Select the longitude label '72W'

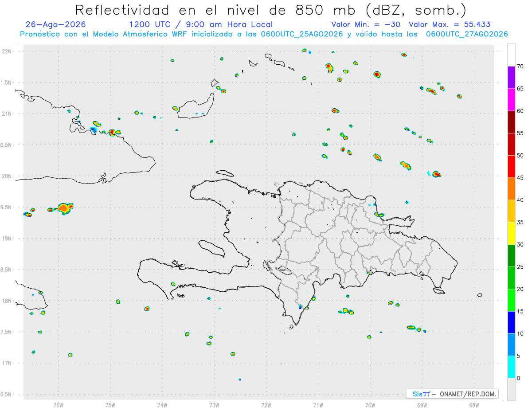(x=266, y=405)
